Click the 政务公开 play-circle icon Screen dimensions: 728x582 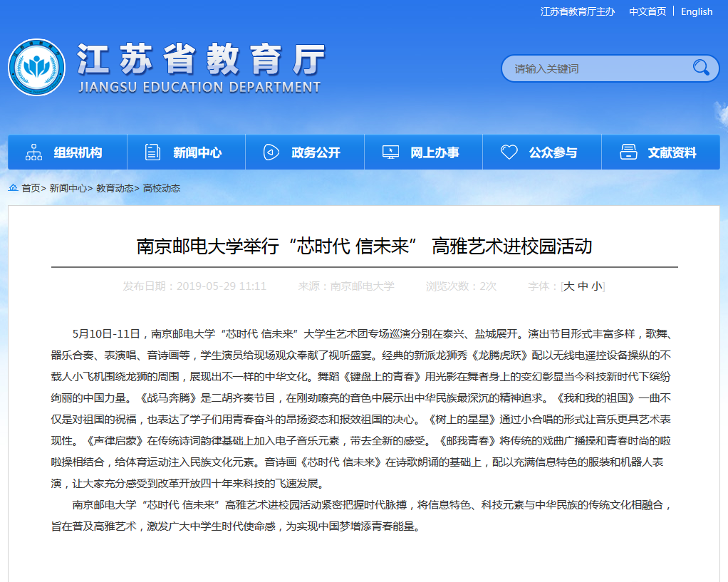click(x=271, y=152)
